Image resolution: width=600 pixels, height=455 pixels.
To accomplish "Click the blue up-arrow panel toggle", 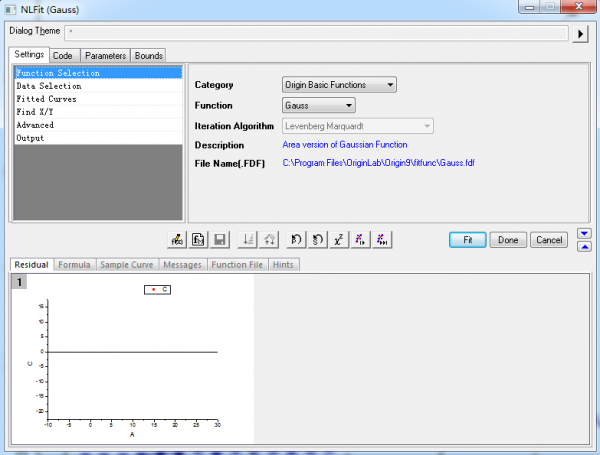I will pos(584,247).
